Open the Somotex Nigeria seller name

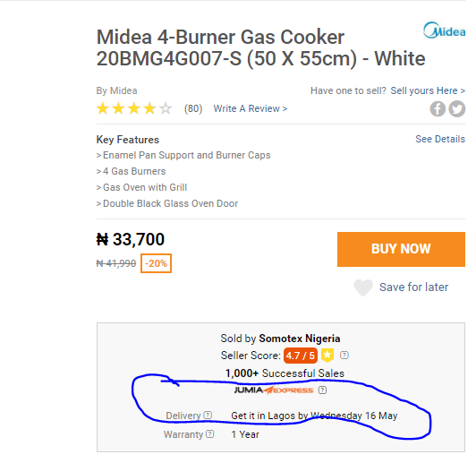tap(300, 339)
